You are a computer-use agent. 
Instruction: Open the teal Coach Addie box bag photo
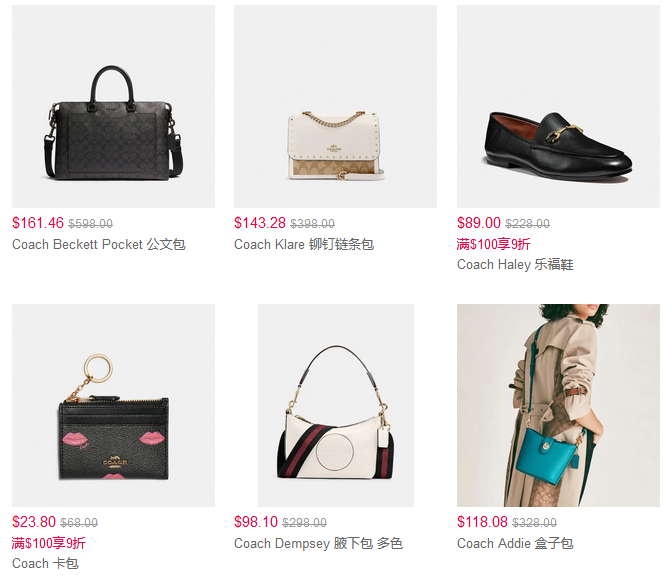(558, 405)
